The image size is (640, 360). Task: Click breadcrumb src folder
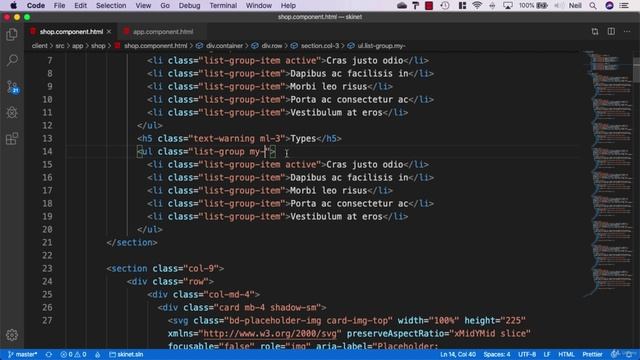pos(60,46)
